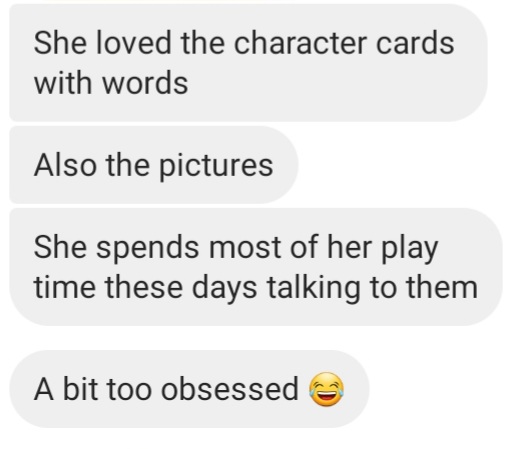Click the laughing-crying emoji
The height and width of the screenshot is (449, 515).
pos(327,389)
